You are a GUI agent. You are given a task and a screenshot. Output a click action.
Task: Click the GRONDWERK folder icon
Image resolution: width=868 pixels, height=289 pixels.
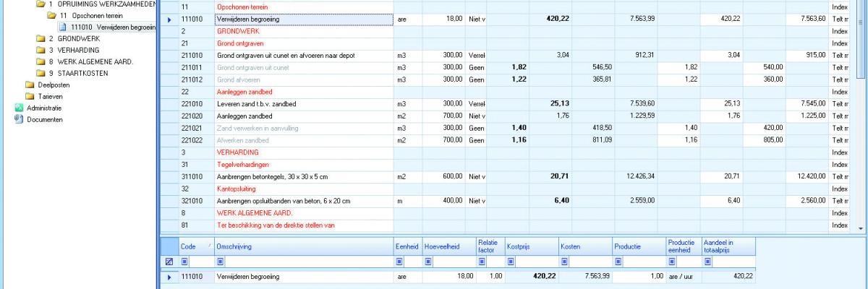41,38
